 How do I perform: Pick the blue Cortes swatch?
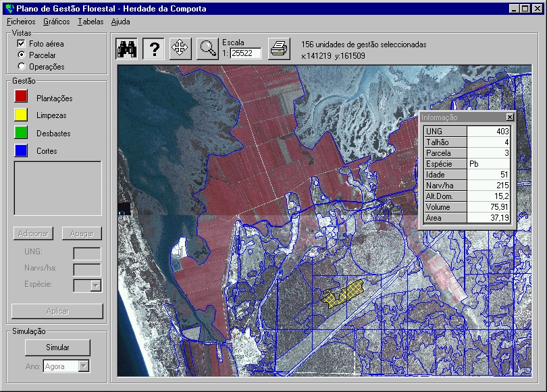coord(21,150)
